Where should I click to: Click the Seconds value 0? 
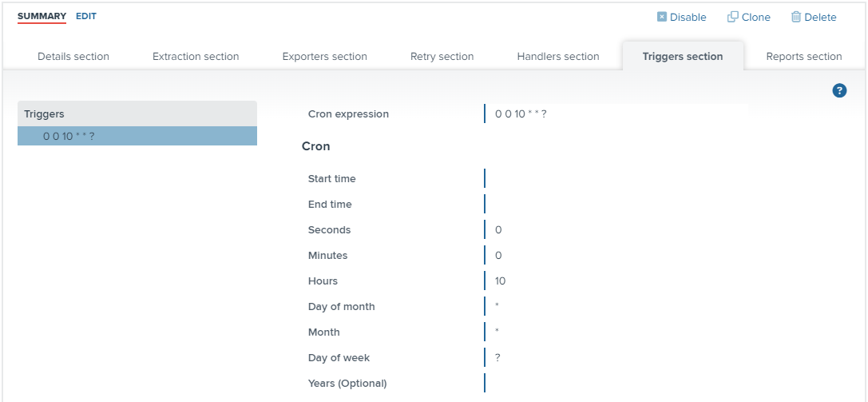click(x=498, y=230)
